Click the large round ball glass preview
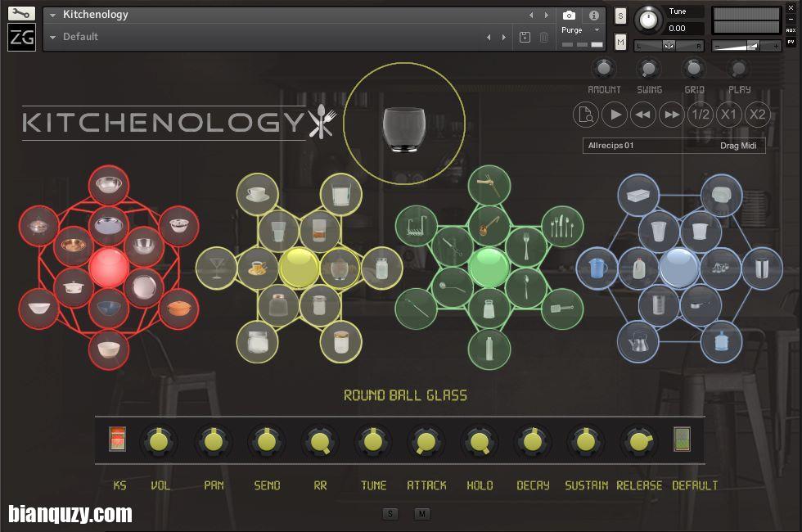The image size is (802, 532). coord(404,124)
